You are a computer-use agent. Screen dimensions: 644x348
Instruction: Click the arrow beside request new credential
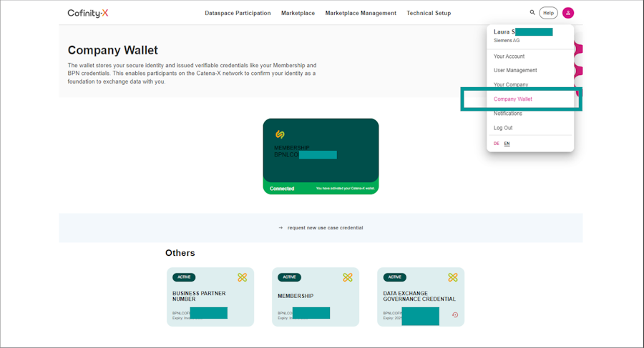(280, 228)
